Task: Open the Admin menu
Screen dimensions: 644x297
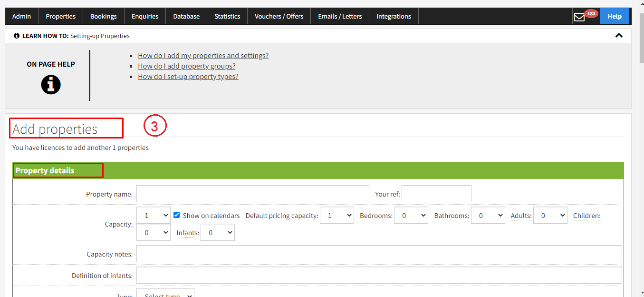Action: (21, 16)
